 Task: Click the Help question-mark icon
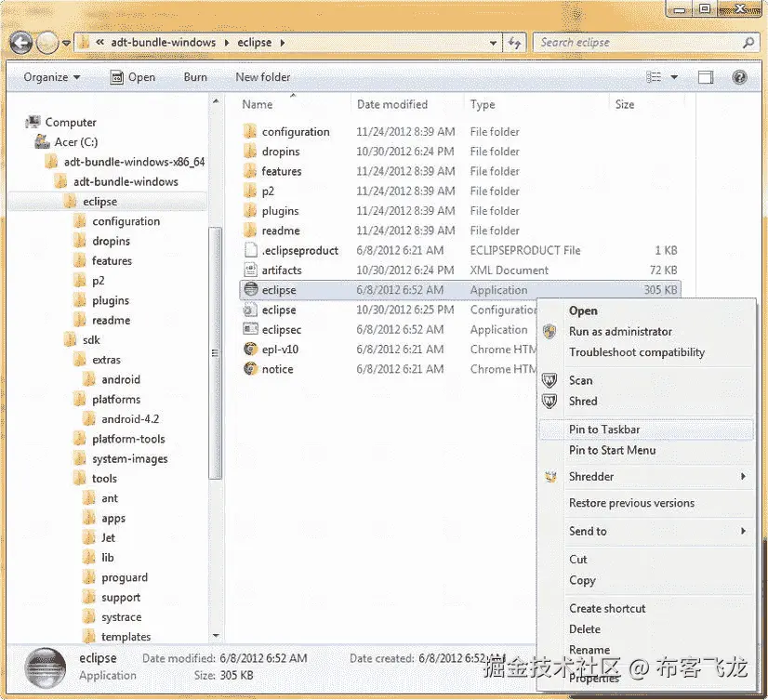coord(739,77)
